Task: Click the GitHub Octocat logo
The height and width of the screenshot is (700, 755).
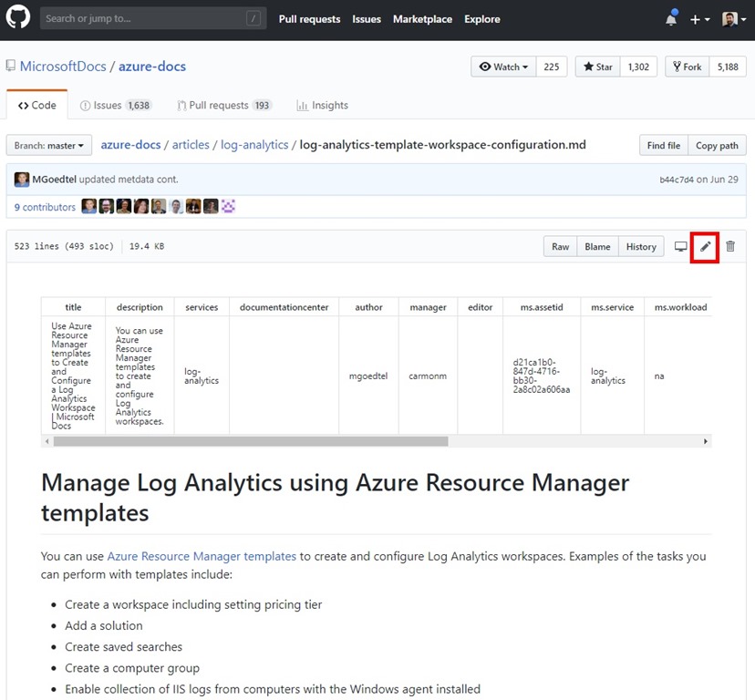Action: (18, 18)
